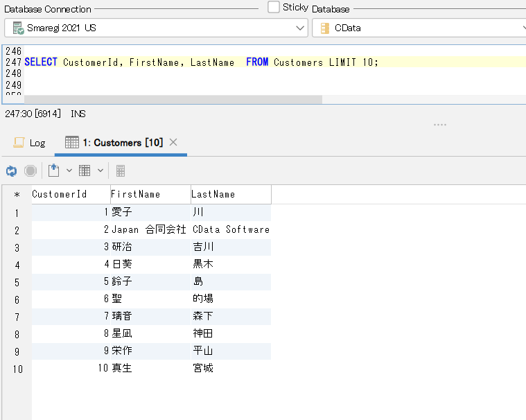Expand the grid view options arrow

point(100,170)
